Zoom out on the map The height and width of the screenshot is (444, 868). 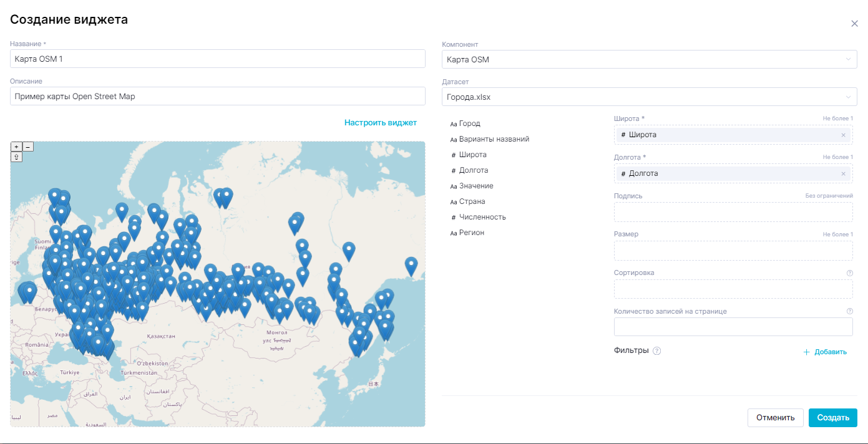27,147
